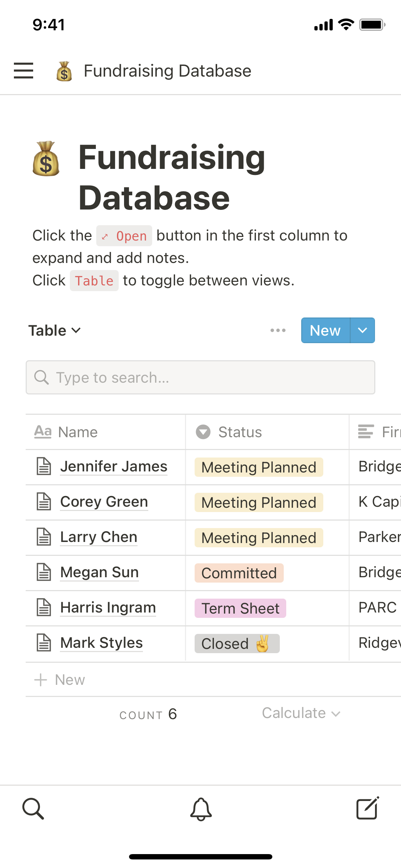Click Harris Ingram's Term Sheet tag
The width and height of the screenshot is (401, 868).
(240, 608)
